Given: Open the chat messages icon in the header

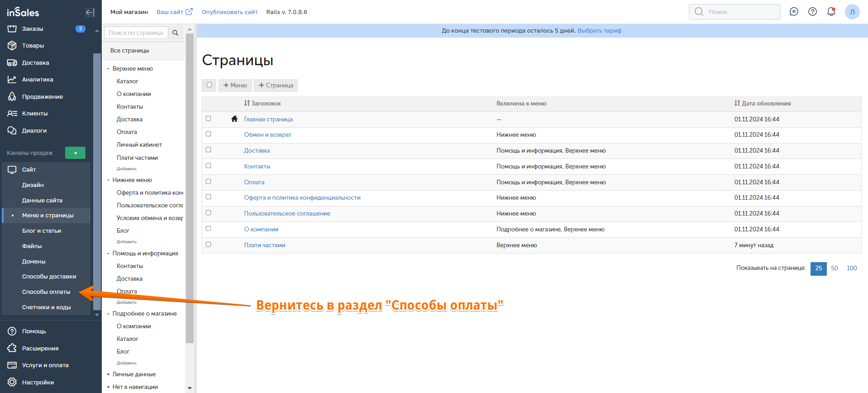Looking at the screenshot, I should (793, 12).
